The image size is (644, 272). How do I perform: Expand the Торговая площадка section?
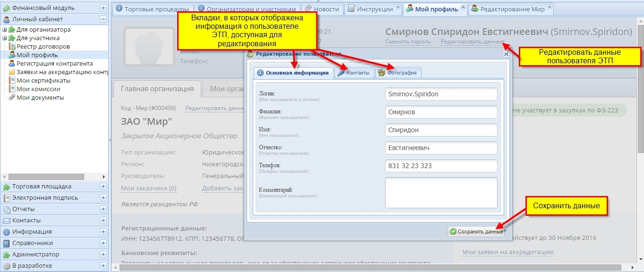tap(103, 187)
